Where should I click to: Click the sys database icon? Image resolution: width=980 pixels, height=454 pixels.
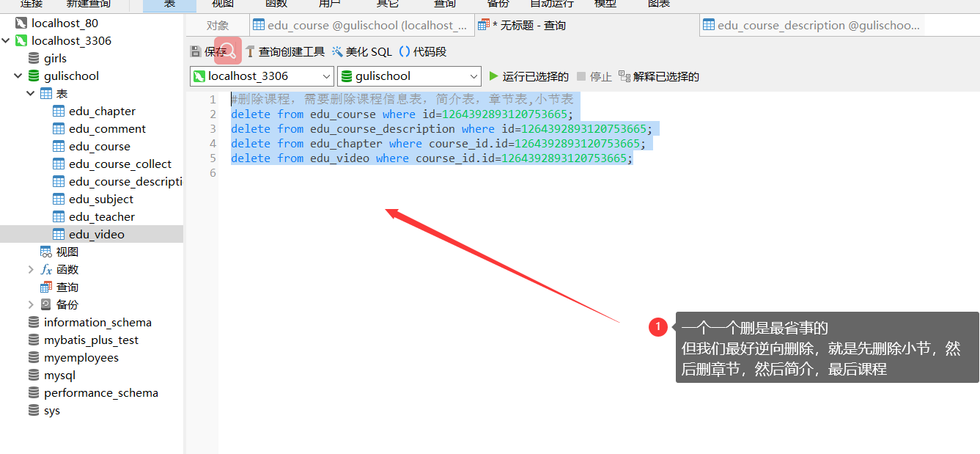point(34,411)
